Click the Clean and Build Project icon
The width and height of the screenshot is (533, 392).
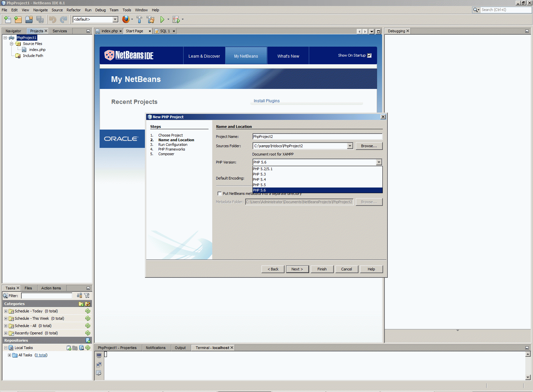(151, 20)
